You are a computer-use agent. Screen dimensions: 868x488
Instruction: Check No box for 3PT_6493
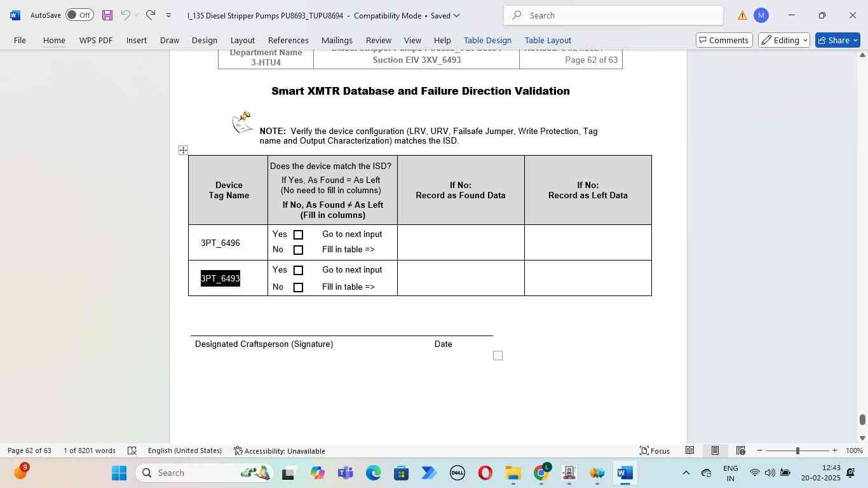[x=298, y=287]
